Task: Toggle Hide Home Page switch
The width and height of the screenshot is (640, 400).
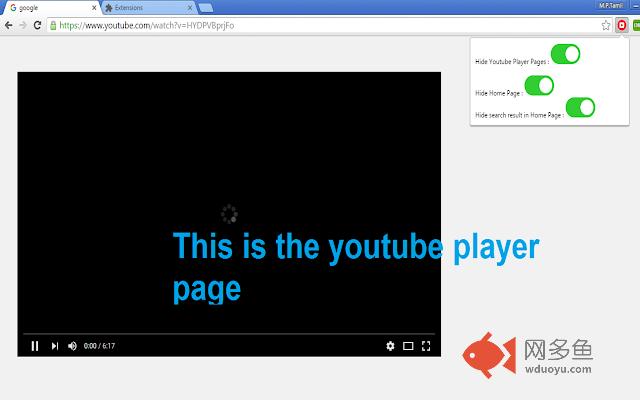Action: coord(539,85)
